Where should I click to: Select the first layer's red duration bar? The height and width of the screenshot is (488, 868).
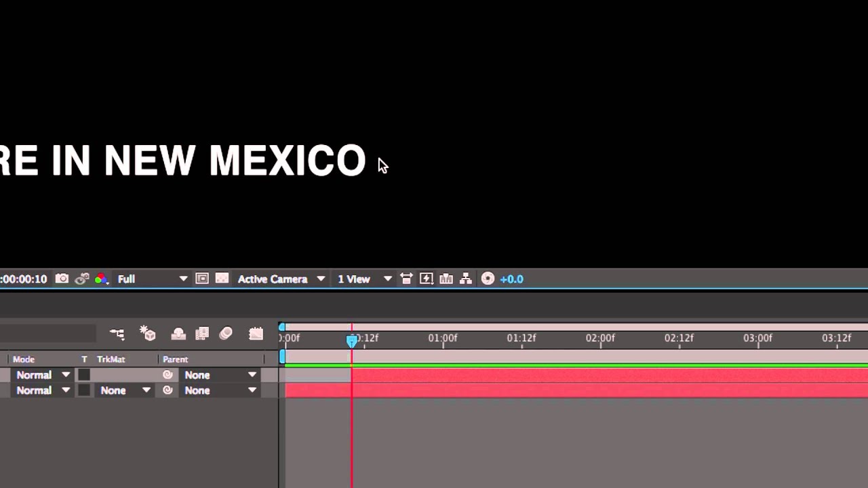point(610,375)
